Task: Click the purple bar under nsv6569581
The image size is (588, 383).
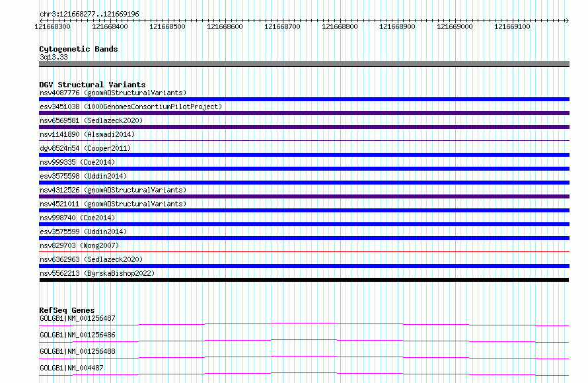Action: click(x=304, y=127)
